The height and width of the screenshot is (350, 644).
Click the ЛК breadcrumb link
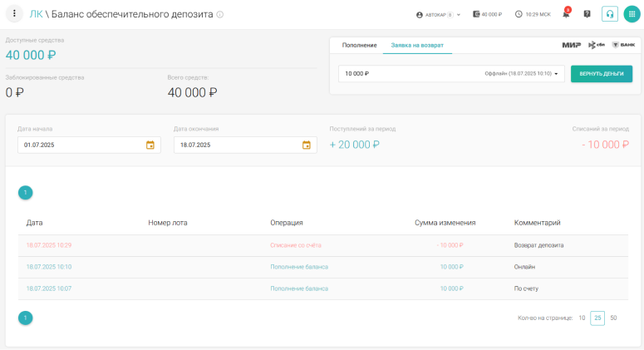37,14
